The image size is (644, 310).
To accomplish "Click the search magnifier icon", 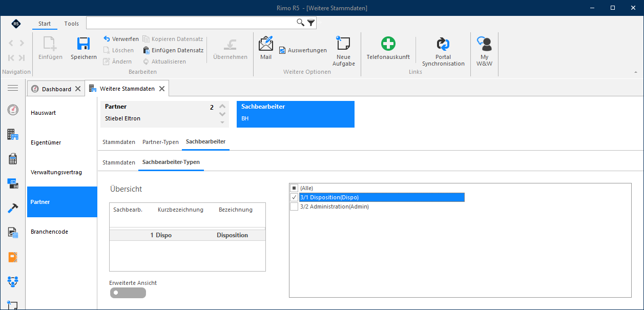I will coord(301,23).
